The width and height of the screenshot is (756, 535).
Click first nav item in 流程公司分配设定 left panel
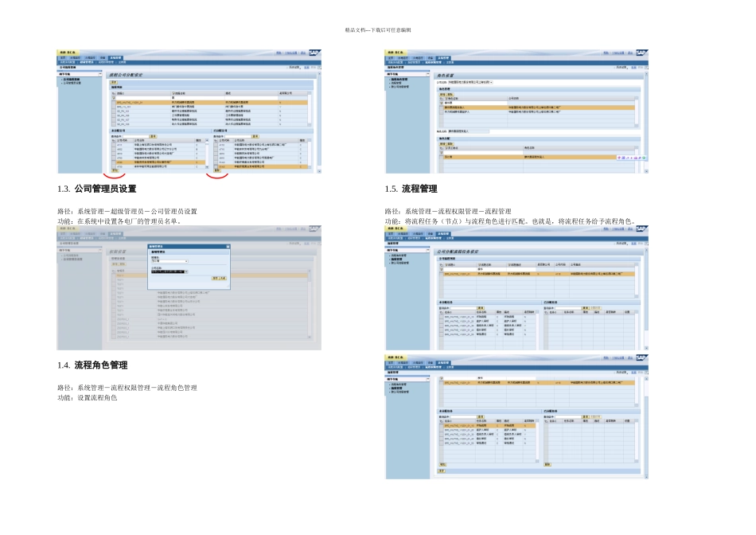(72, 79)
